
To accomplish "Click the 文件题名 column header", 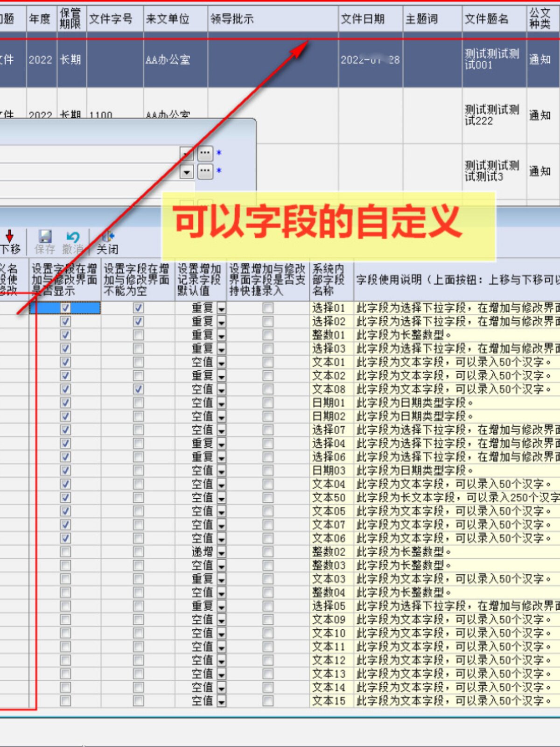I will [494, 19].
